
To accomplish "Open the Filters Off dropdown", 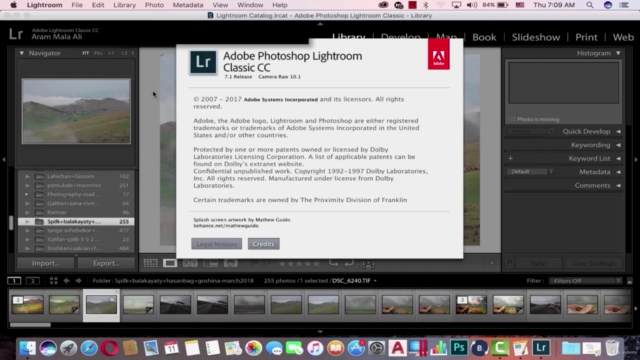I will (x=585, y=281).
